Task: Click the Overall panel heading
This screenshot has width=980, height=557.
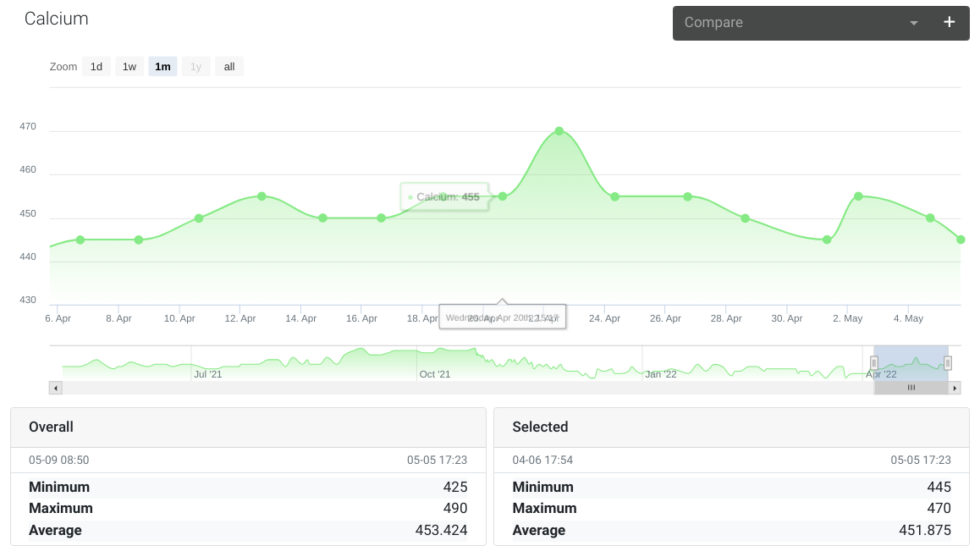Action: point(52,427)
